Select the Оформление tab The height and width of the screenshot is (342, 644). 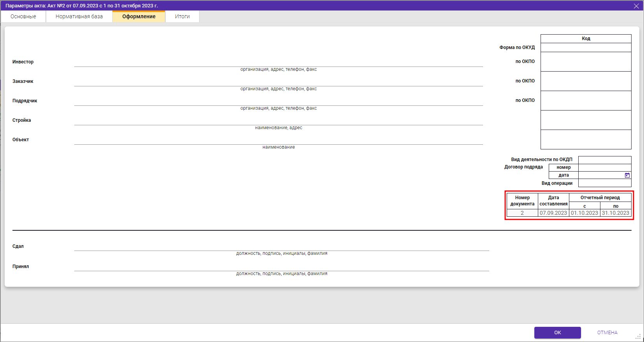point(139,16)
